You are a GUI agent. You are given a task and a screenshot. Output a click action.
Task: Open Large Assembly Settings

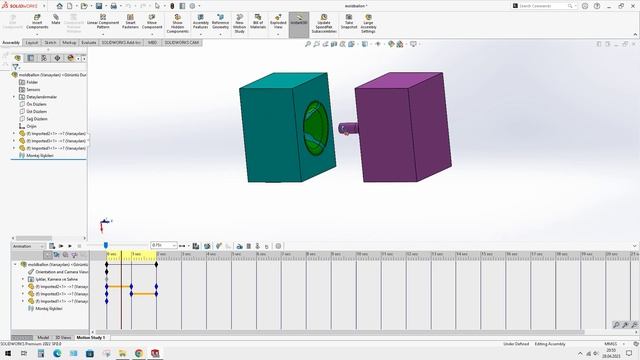coord(368,24)
